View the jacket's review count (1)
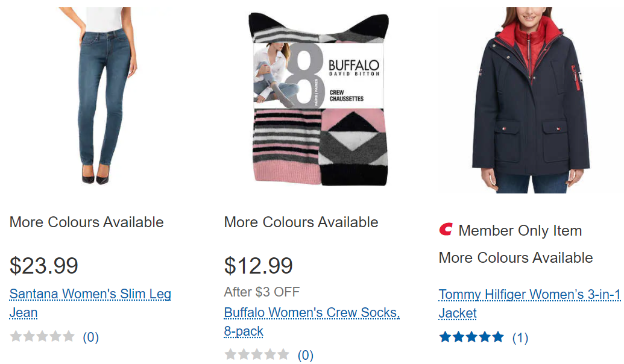Screen dimensions: 624x364 click(520, 337)
